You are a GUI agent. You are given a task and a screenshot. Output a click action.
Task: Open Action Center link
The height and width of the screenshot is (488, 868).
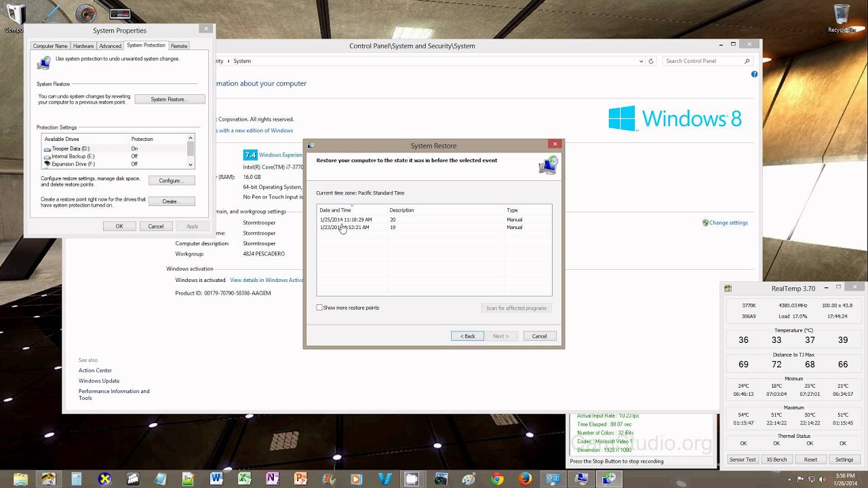pyautogui.click(x=95, y=371)
